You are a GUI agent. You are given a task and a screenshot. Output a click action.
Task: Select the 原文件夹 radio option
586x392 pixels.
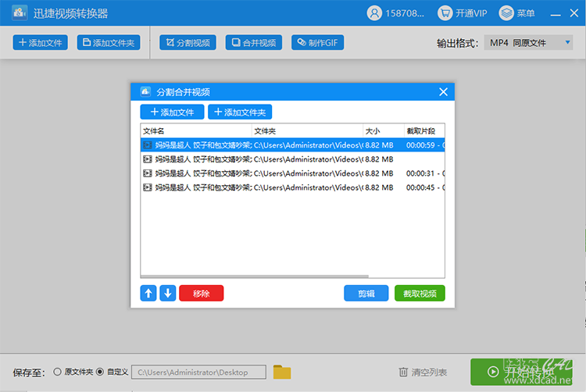(x=57, y=372)
